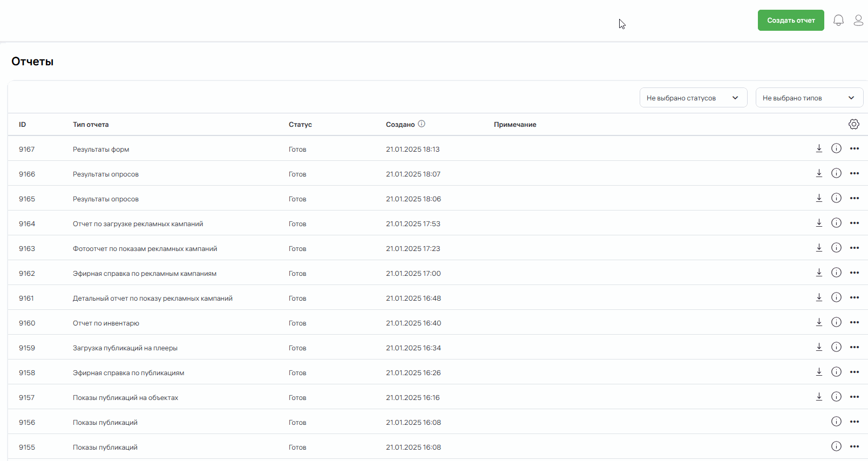Open more actions for report 9165

coord(854,198)
